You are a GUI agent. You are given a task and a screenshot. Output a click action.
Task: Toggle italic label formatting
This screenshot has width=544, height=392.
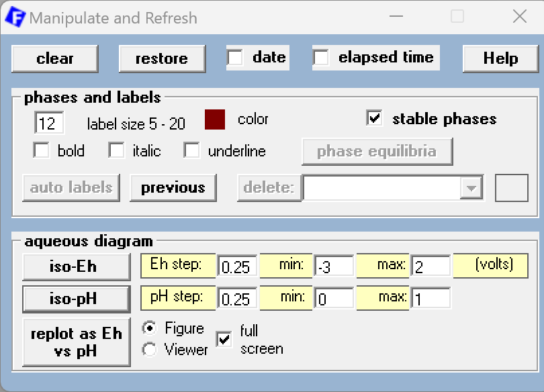point(117,151)
